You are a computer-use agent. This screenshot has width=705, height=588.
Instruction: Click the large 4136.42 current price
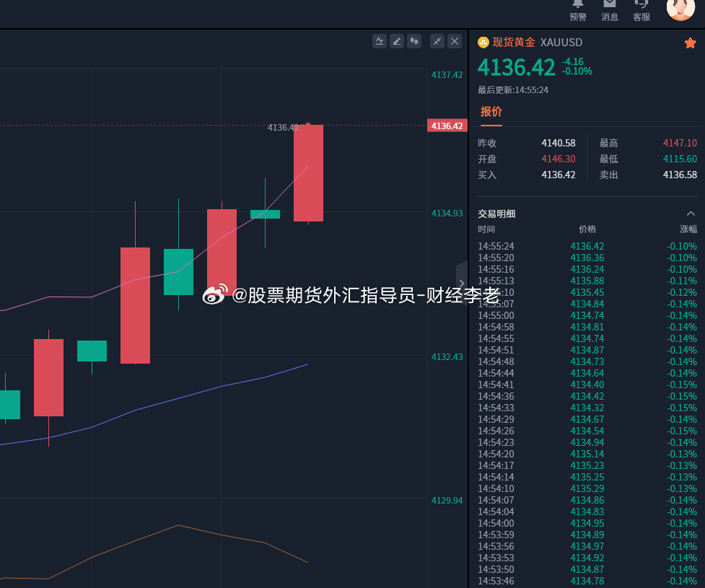516,67
